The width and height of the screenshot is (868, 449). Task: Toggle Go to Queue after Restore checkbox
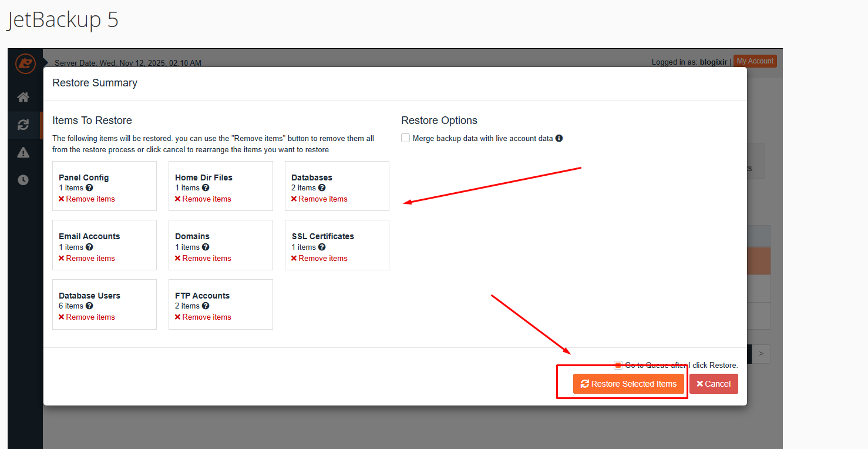[x=618, y=366]
